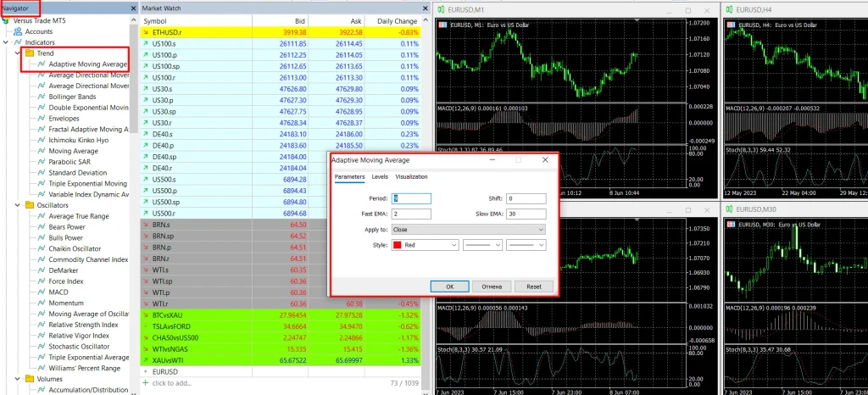The height and width of the screenshot is (395, 868).
Task: Open the 'Apply to' Close dropdown
Action: [x=468, y=229]
